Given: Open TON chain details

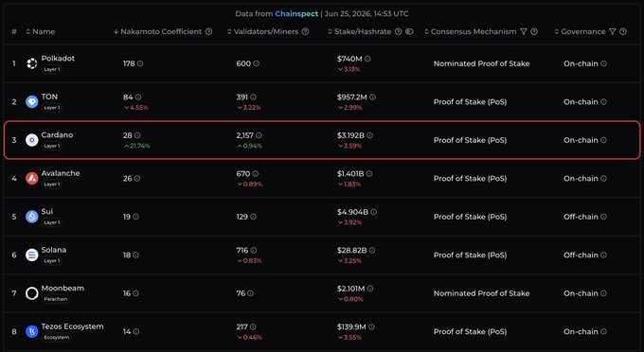Looking at the screenshot, I should pyautogui.click(x=49, y=97).
